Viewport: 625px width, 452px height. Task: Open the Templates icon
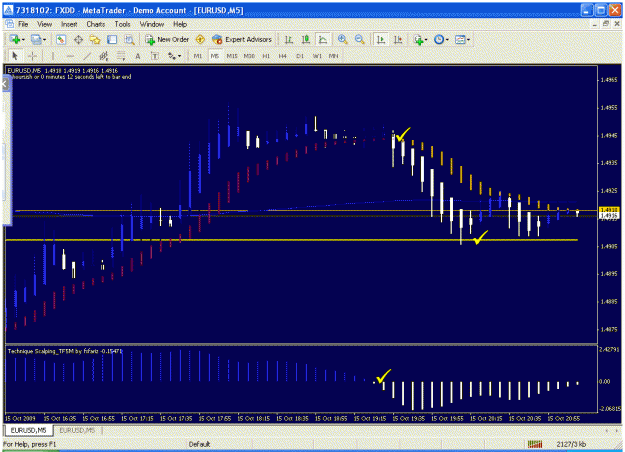click(460, 39)
